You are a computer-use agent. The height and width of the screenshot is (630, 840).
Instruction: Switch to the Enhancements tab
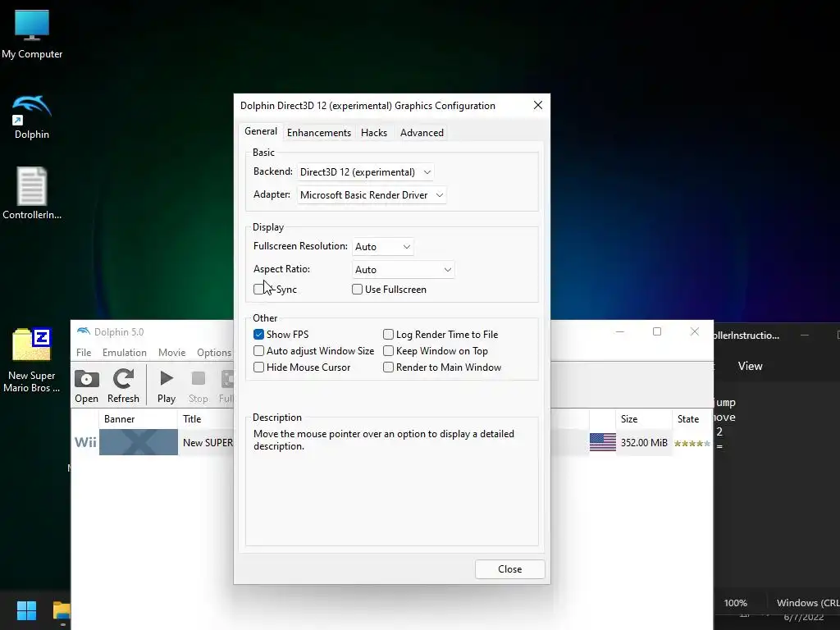click(319, 133)
